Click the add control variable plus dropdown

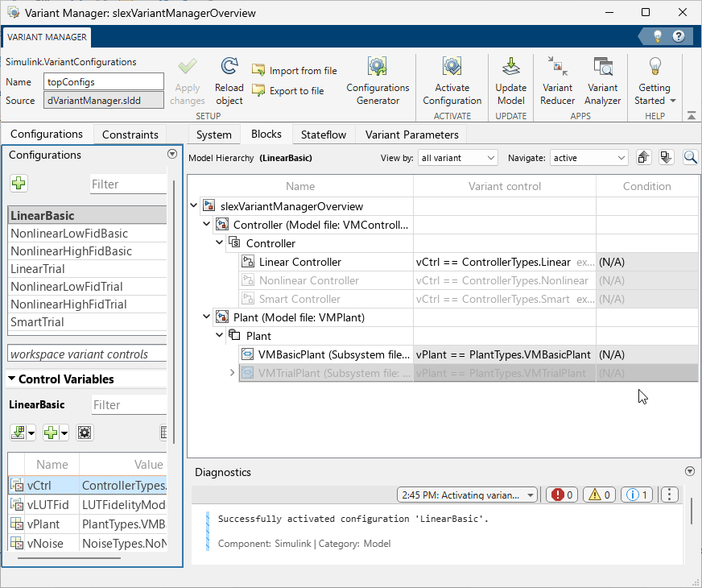click(x=56, y=433)
